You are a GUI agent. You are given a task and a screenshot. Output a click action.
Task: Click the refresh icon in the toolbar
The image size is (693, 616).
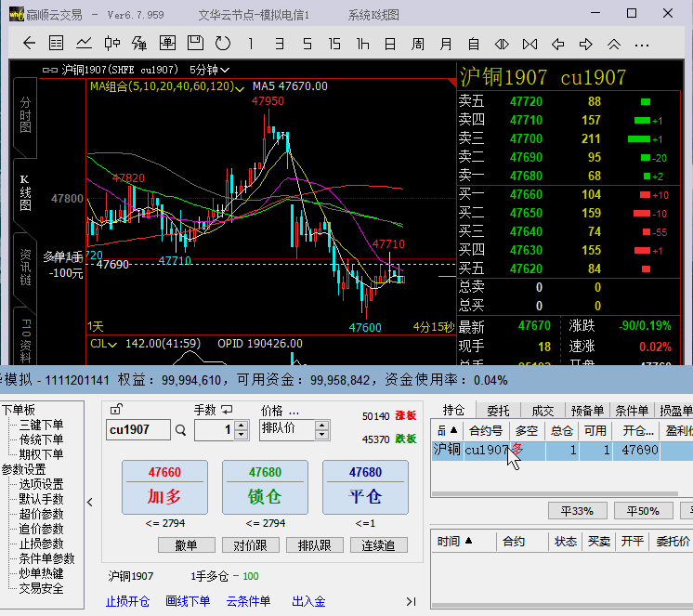223,43
